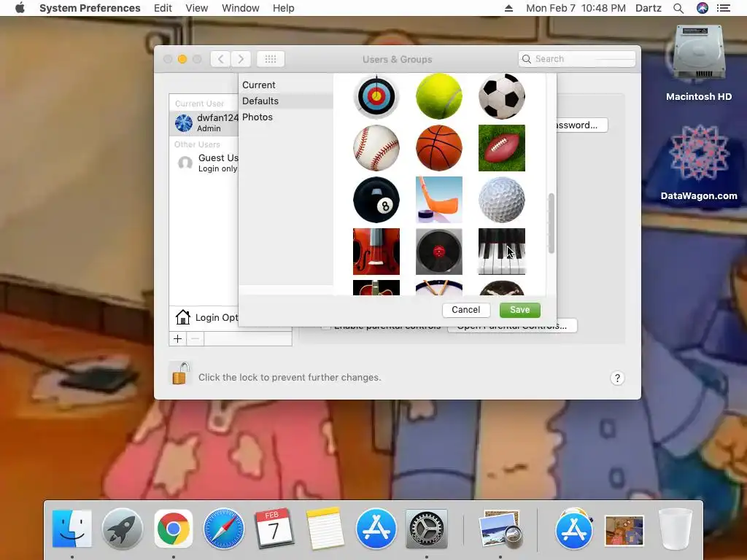Click the lock to prevent changes
This screenshot has width=747, height=560.
[181, 373]
